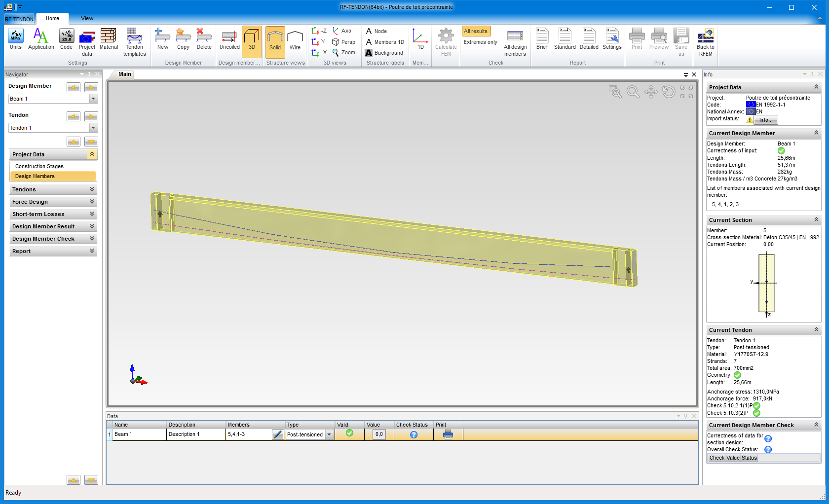The height and width of the screenshot is (504, 829).
Task: Calculate FEM for the model
Action: (446, 42)
